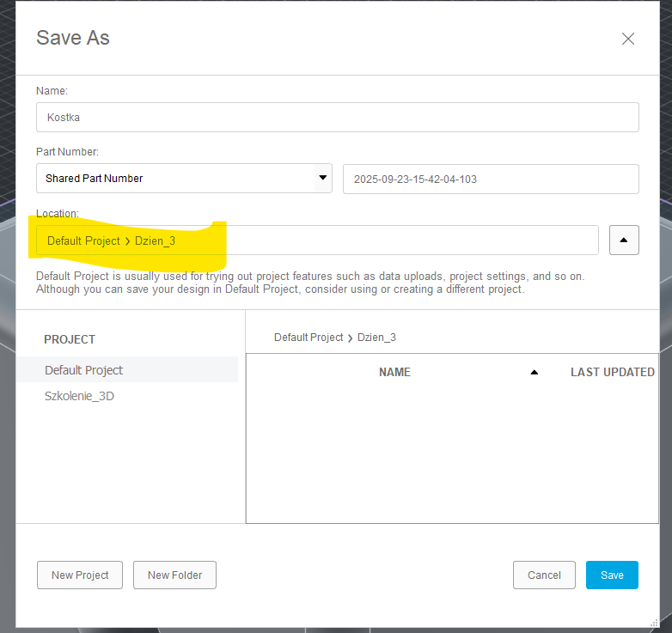Click Default Project in the Location field

coord(83,240)
